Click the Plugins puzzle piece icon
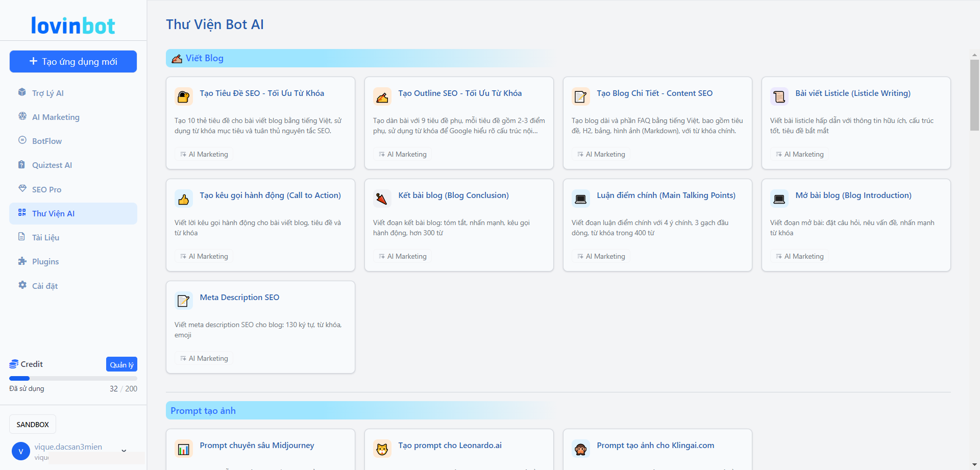The image size is (980, 470). [22, 261]
